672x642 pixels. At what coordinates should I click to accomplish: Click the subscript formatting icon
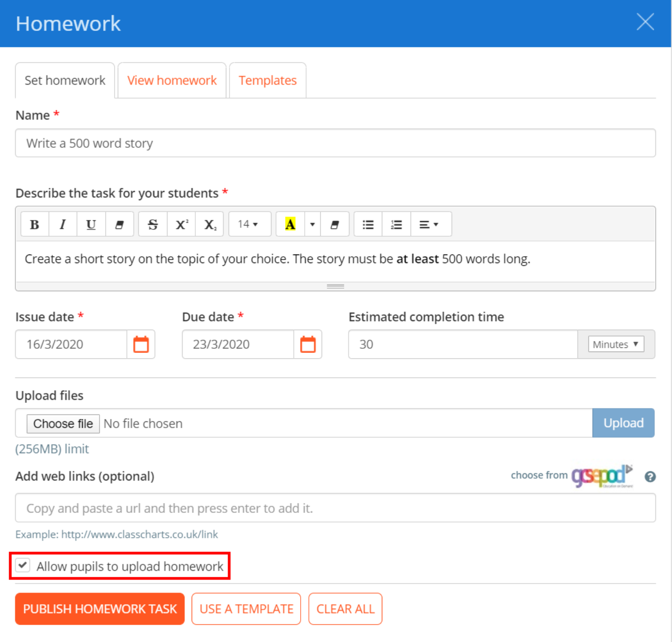209,224
